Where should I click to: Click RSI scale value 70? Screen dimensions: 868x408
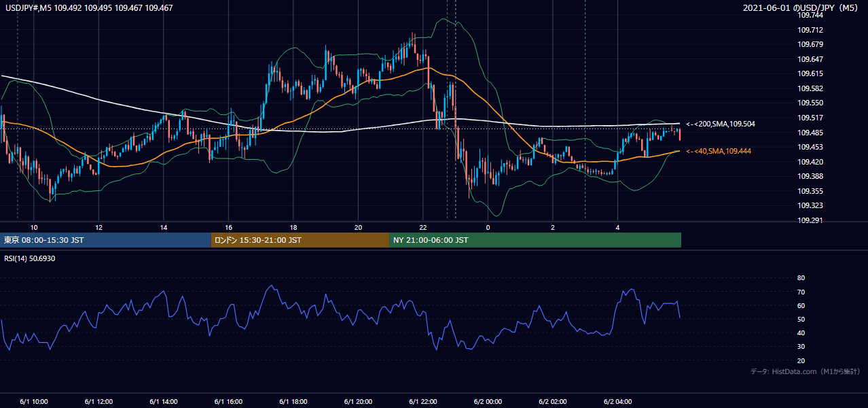click(801, 292)
